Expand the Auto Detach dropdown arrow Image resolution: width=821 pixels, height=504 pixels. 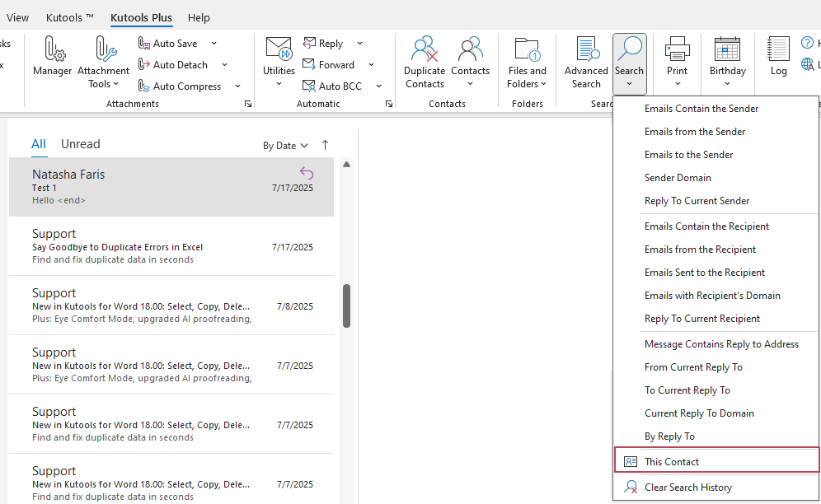(x=224, y=65)
